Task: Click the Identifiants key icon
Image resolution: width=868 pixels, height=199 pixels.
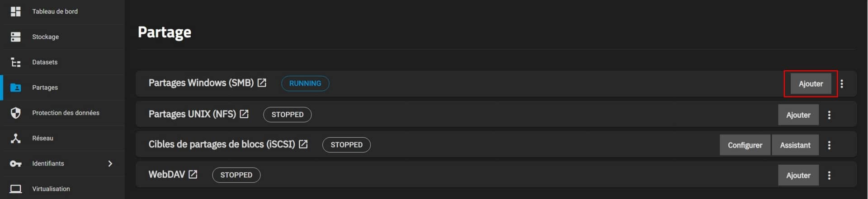Action: coord(16,163)
